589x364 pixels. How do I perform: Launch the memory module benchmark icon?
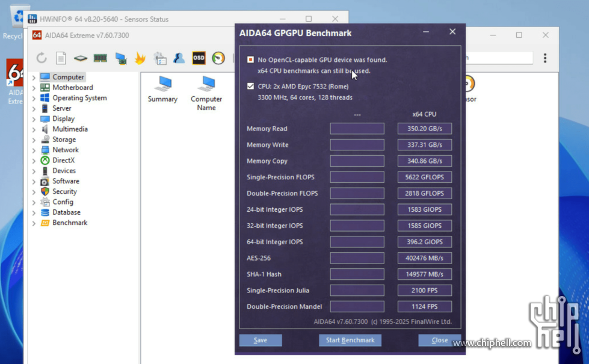(x=100, y=58)
